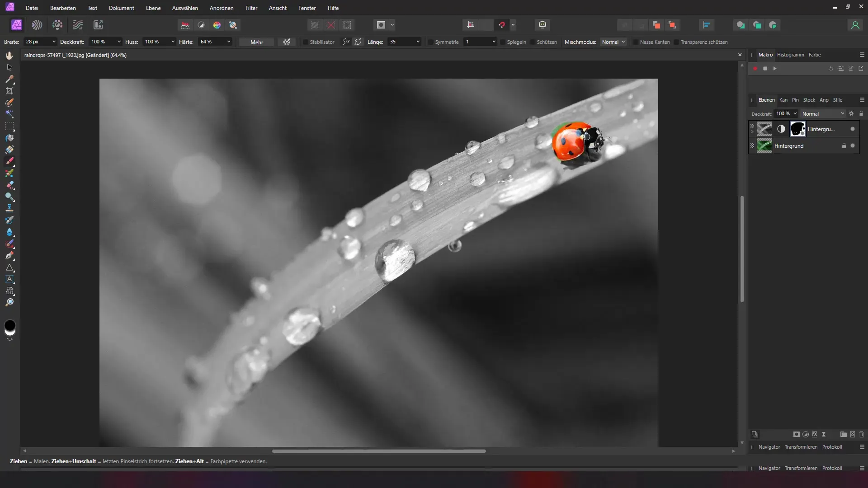Hide the top Hintergru... adjustment layer
Image resolution: width=868 pixels, height=488 pixels.
[x=853, y=129]
